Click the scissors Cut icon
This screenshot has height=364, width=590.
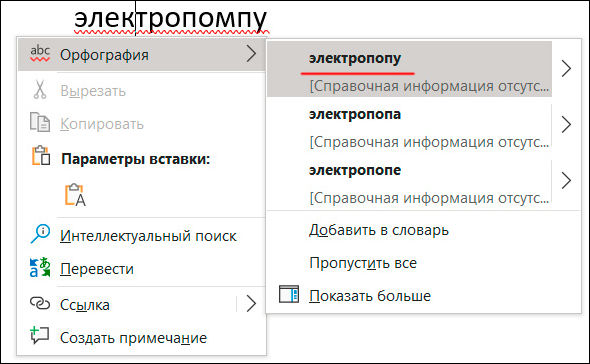40,90
